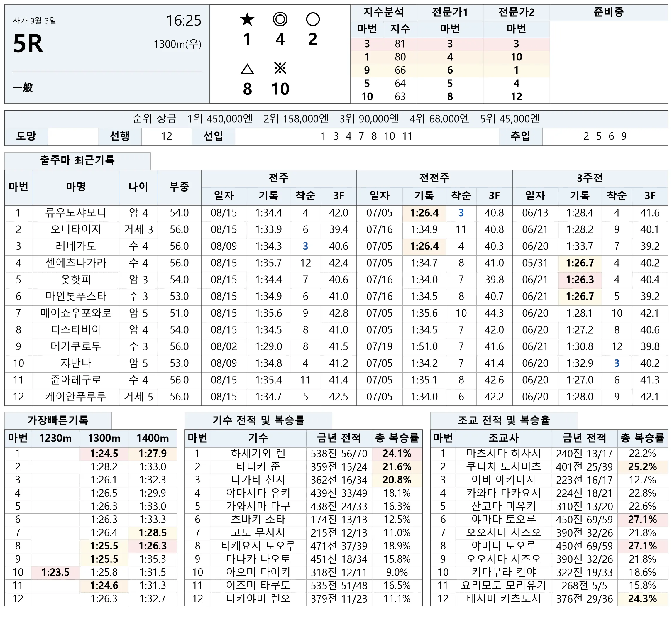
Task: Click the 추입 running style label
Action: click(x=520, y=136)
